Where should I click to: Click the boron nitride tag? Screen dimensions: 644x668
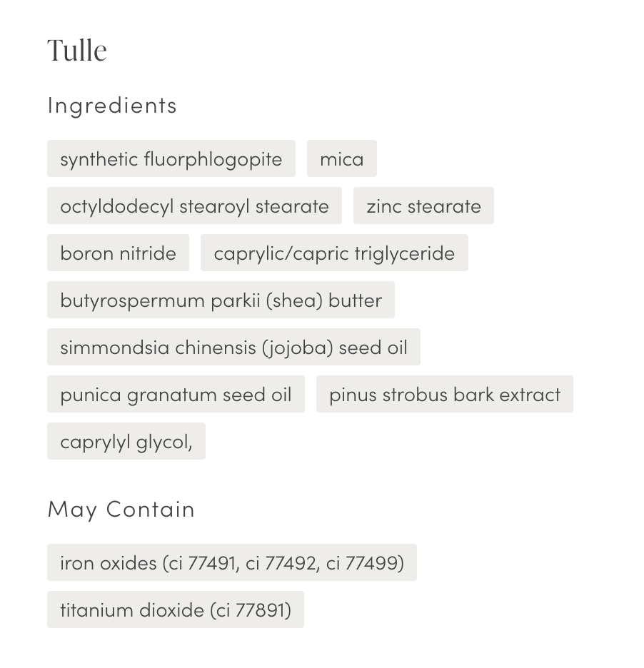pos(118,253)
